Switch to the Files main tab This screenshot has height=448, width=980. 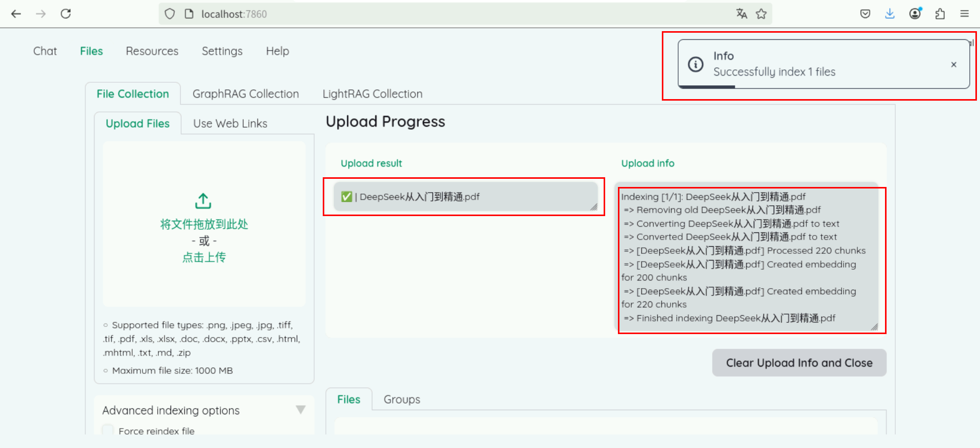click(x=91, y=51)
